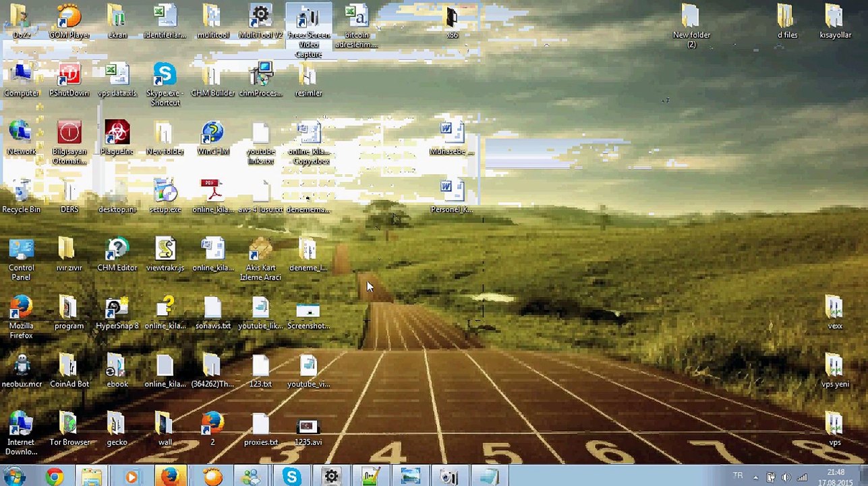The height and width of the screenshot is (486, 868).
Task: Select the program folder icon
Action: coord(69,313)
